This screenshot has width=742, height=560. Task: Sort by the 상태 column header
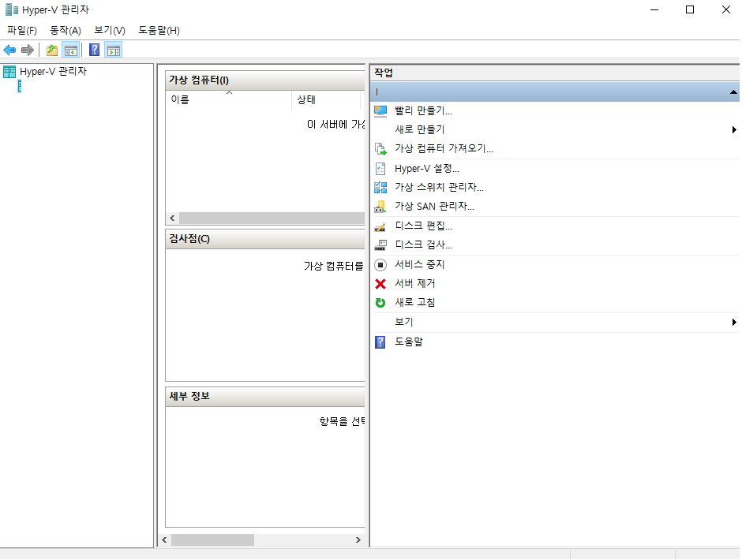pos(326,100)
